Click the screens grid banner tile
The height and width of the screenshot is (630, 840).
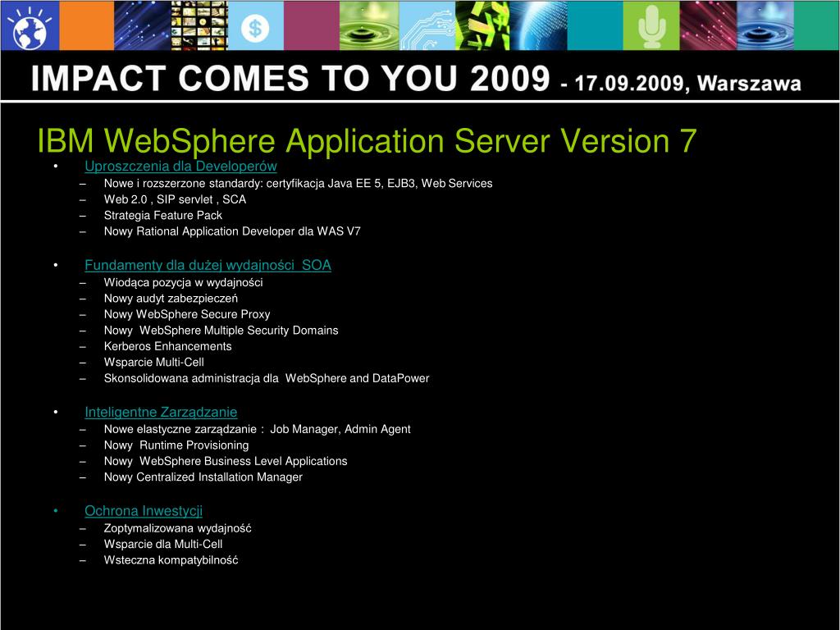199,25
